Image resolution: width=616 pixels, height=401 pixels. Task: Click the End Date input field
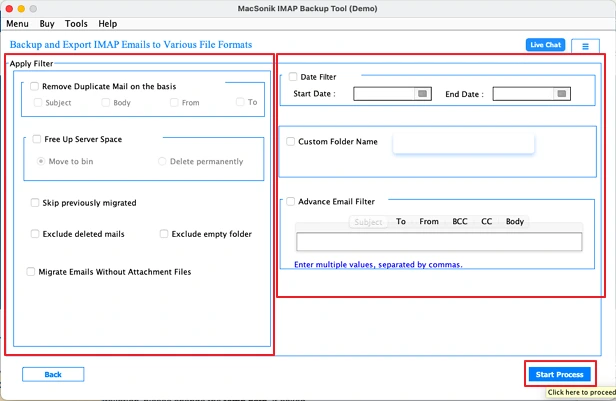(523, 94)
